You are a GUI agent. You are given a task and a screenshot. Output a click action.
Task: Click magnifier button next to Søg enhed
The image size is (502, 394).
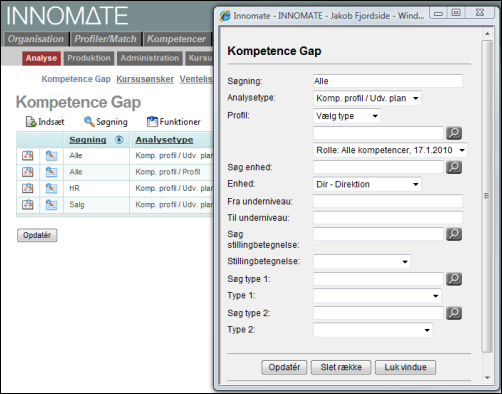pyautogui.click(x=454, y=167)
